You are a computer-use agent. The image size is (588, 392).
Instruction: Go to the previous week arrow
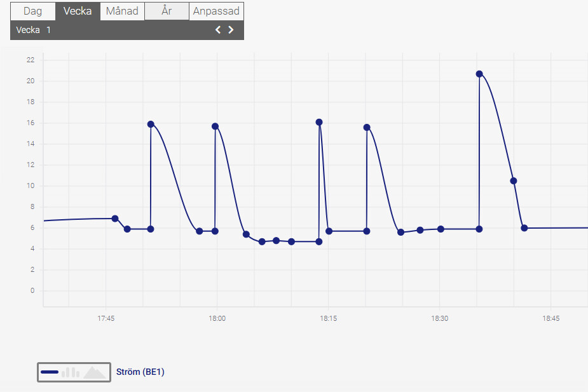[218, 30]
